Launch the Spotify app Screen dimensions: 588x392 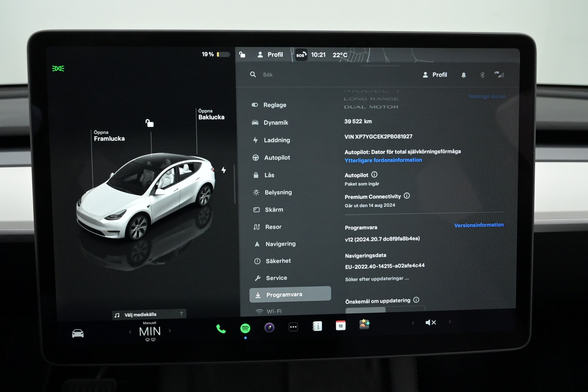[x=245, y=328]
